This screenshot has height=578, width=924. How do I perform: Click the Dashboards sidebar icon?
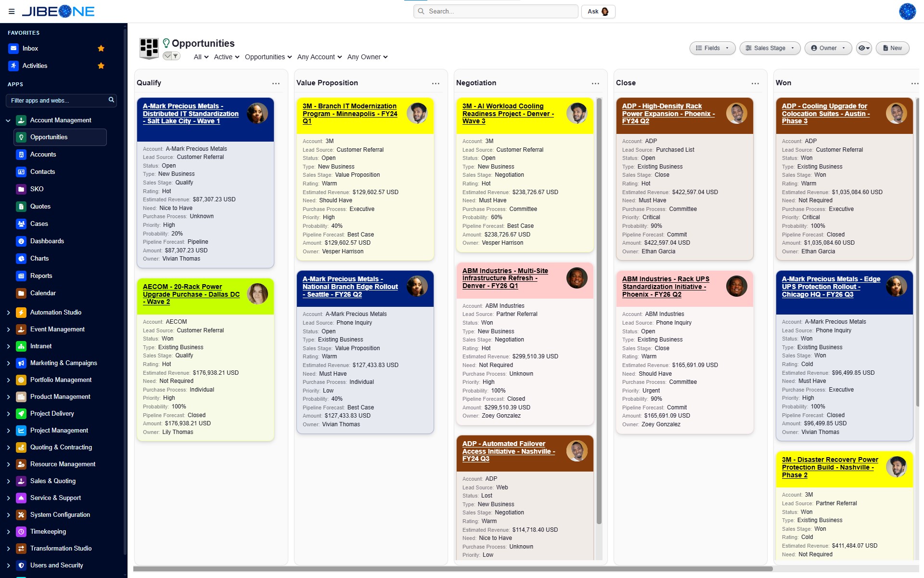tap(21, 241)
